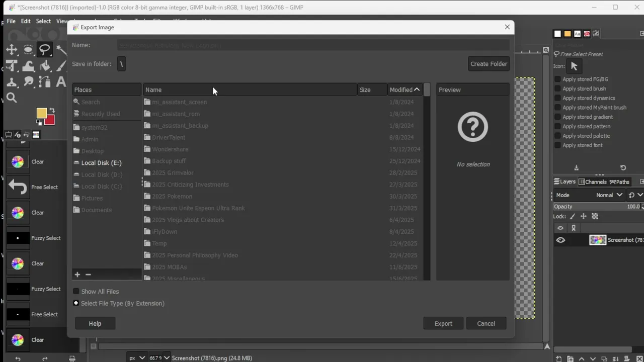The height and width of the screenshot is (362, 644).
Task: Select the Warp Transform tool
Action: (x=28, y=65)
